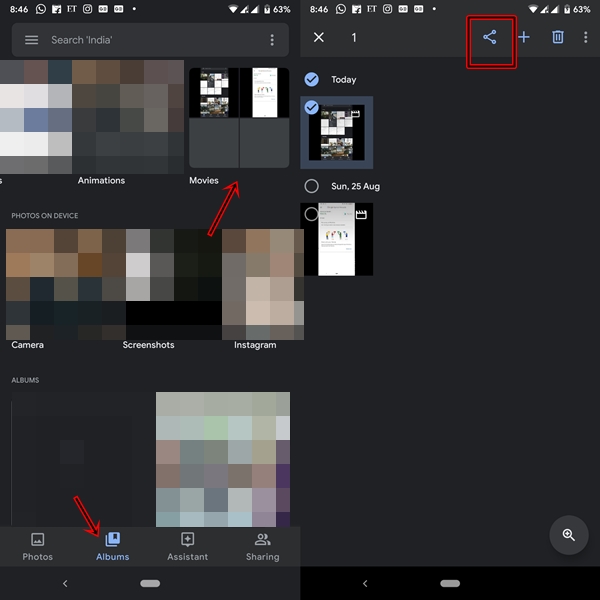This screenshot has width=600, height=600.
Task: Tap the Wi-Fi icon in left status bar
Action: click(x=233, y=9)
